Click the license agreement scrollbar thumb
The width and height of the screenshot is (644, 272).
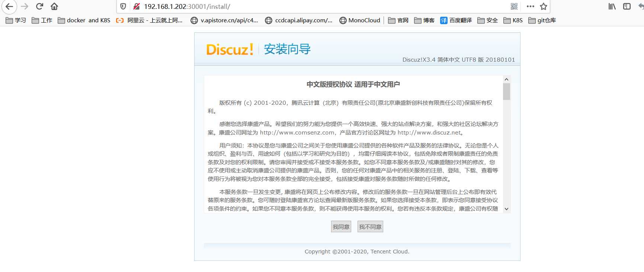point(506,91)
